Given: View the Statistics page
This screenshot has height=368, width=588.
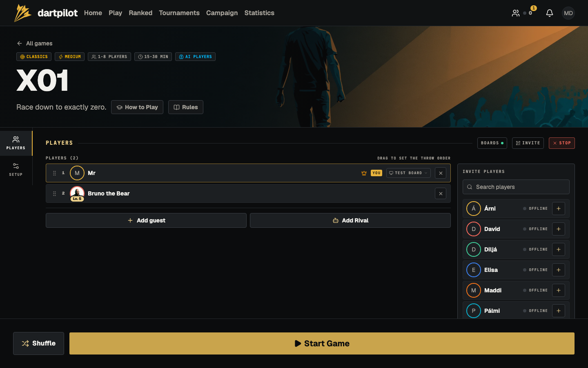Looking at the screenshot, I should pos(259,13).
